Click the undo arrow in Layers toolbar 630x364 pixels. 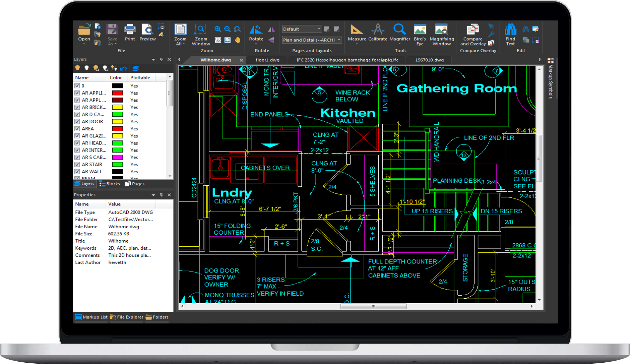click(x=124, y=68)
